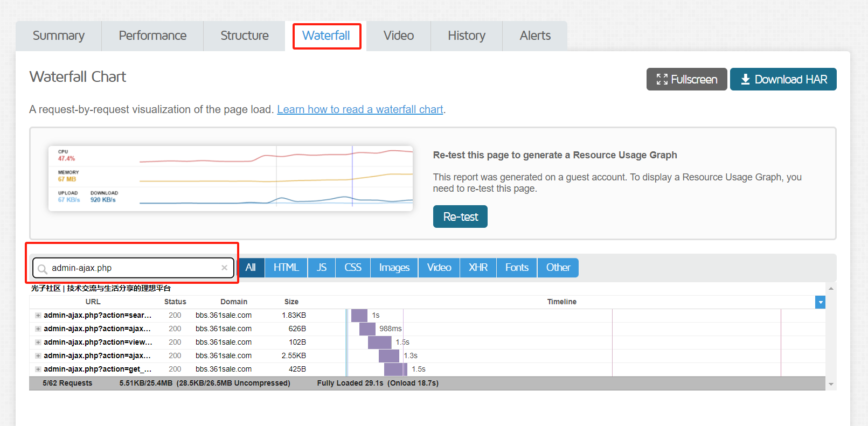Click the Download HAR button
Image resolution: width=868 pixels, height=426 pixels.
click(x=783, y=79)
